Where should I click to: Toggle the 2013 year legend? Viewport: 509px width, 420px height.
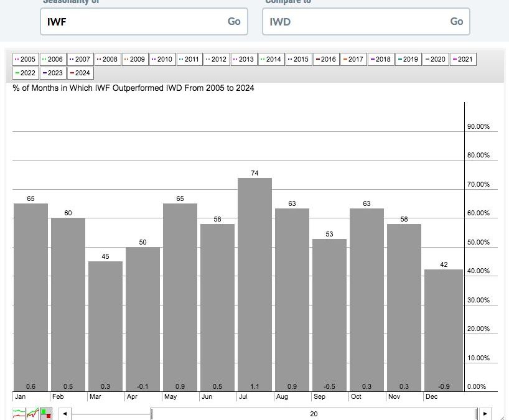click(x=244, y=59)
